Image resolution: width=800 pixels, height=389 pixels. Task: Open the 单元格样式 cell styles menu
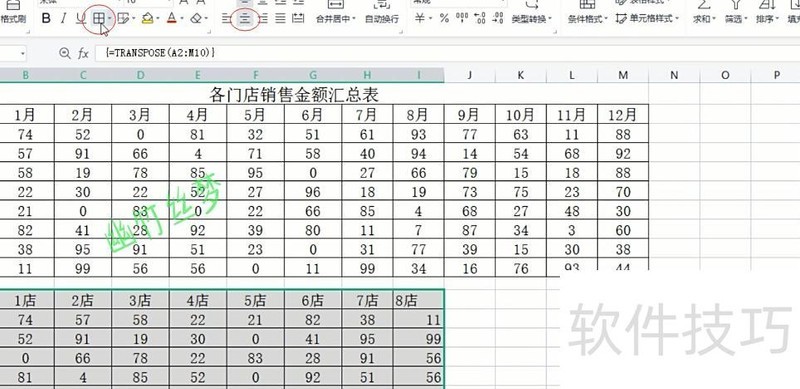point(647,19)
